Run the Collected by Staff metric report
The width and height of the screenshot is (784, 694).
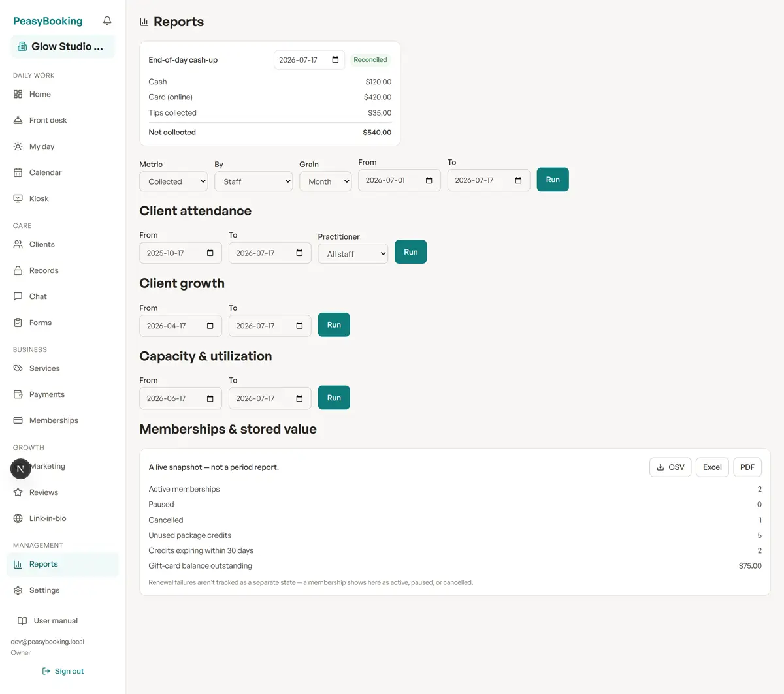click(553, 180)
